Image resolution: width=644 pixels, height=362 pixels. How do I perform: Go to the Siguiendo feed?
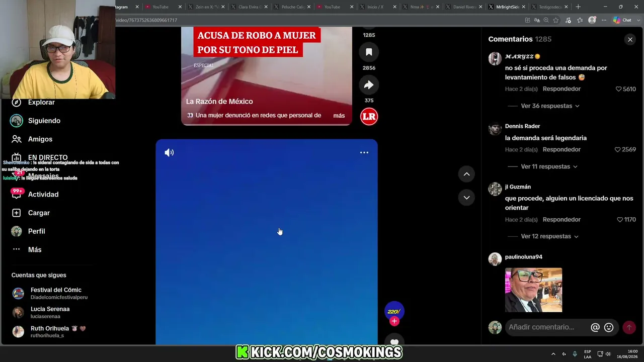coord(36,121)
